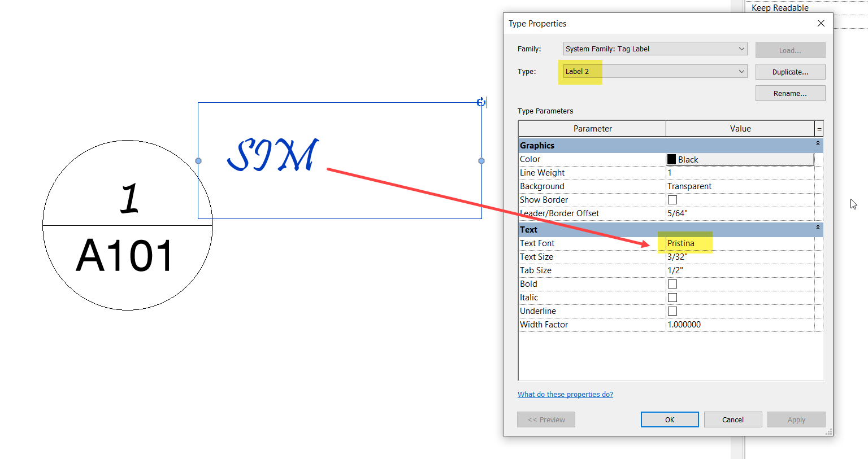Image resolution: width=868 pixels, height=459 pixels.
Task: Click the equals column header in parameter table
Action: click(x=819, y=128)
